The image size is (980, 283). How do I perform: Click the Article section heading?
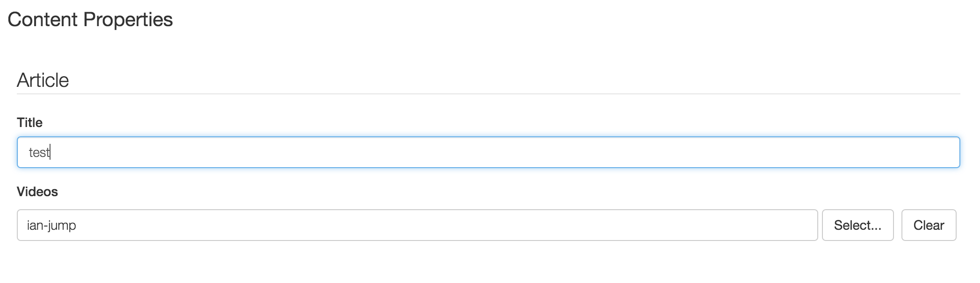(x=43, y=80)
